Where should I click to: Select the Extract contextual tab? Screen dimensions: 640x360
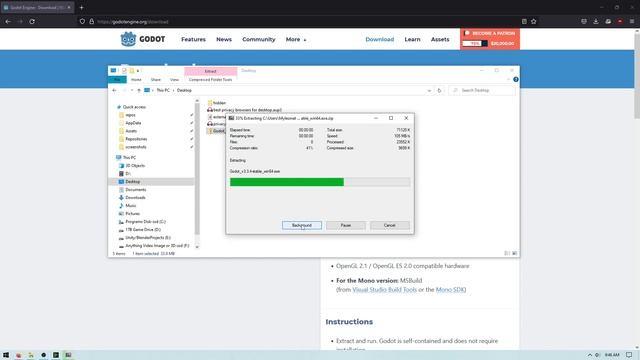211,71
